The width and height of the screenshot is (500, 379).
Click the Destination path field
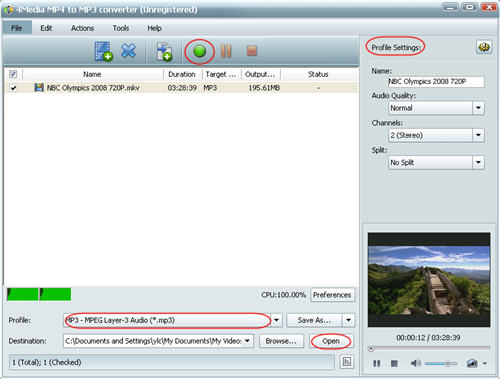coord(153,341)
